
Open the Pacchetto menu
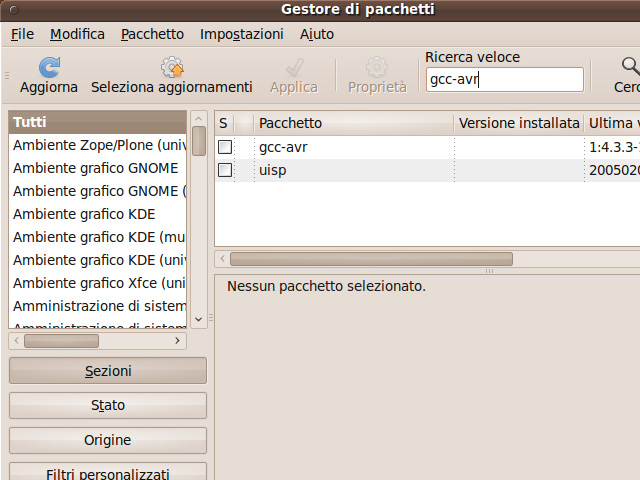152,34
